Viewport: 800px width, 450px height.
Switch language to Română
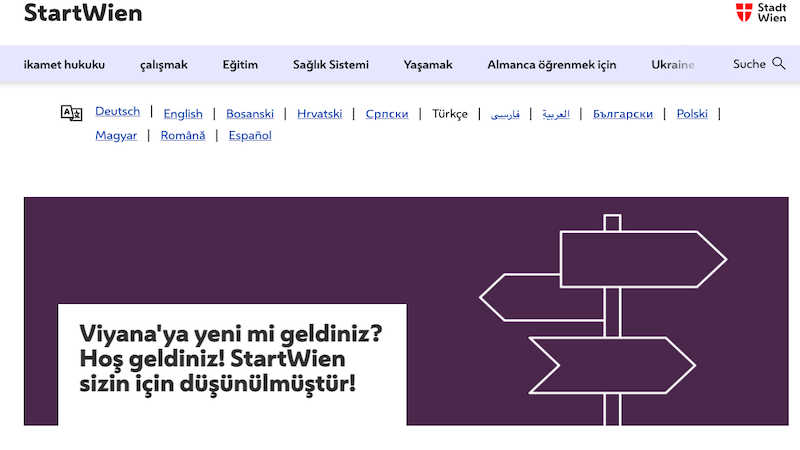click(x=183, y=135)
